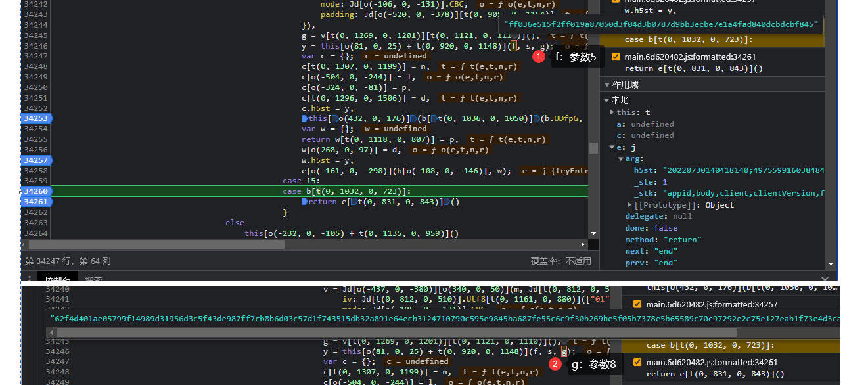
Task: Expand the [[Prototype]]: Object entry
Action: coord(629,204)
